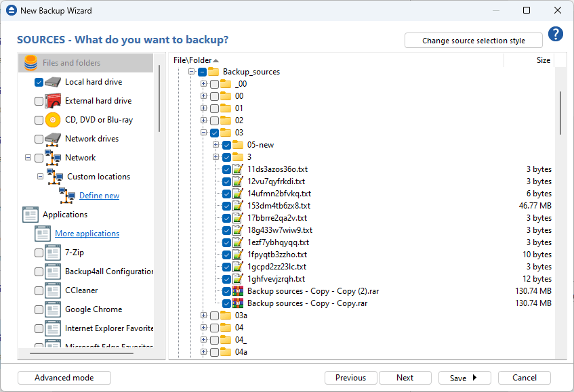Viewport: 574px width, 392px height.
Task: Collapse the 03 folder tree node
Action: point(203,133)
